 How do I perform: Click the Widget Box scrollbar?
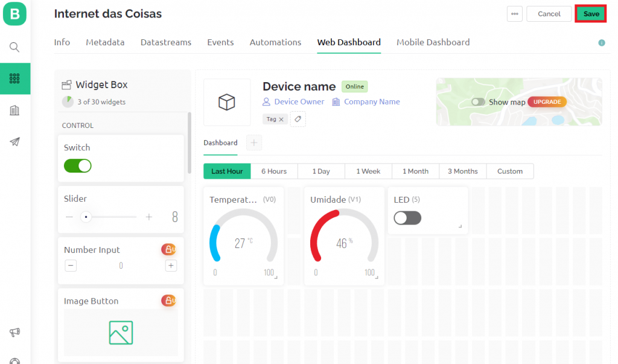point(189,143)
